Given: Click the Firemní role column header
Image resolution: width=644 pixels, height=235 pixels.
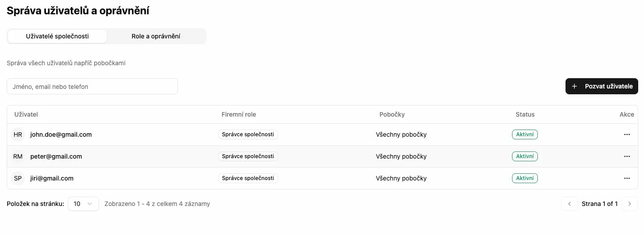Looking at the screenshot, I should coord(239,114).
